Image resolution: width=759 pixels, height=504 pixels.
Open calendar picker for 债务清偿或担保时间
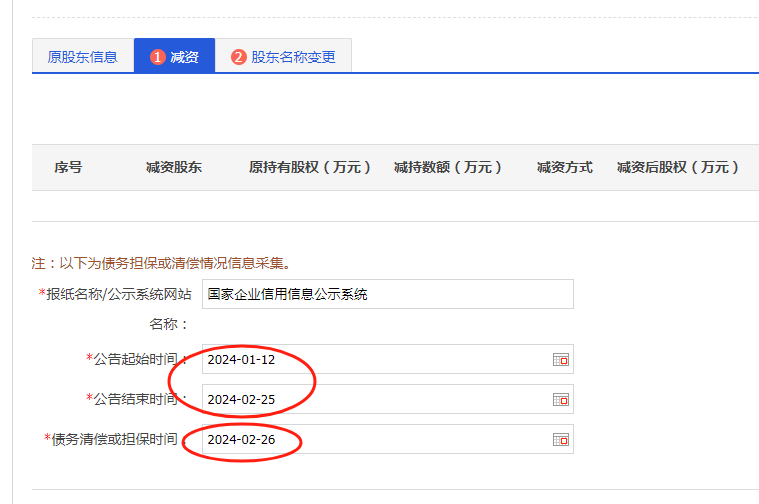point(561,440)
